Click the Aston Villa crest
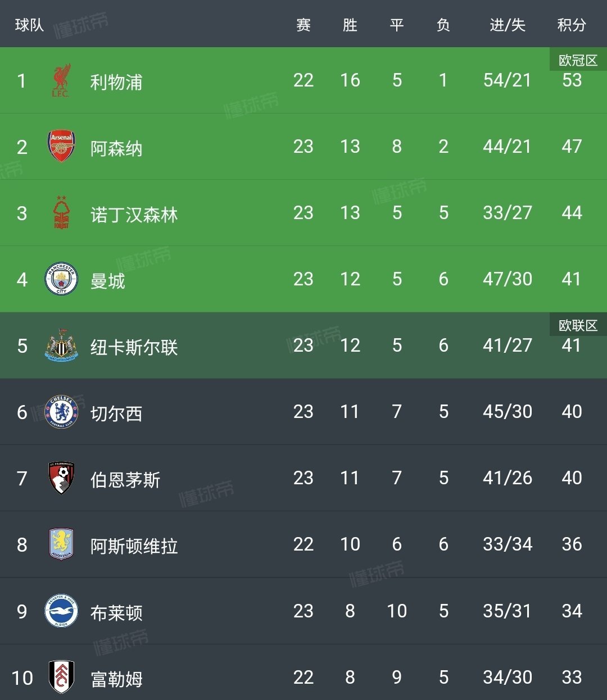This screenshot has height=700, width=607. tap(61, 544)
